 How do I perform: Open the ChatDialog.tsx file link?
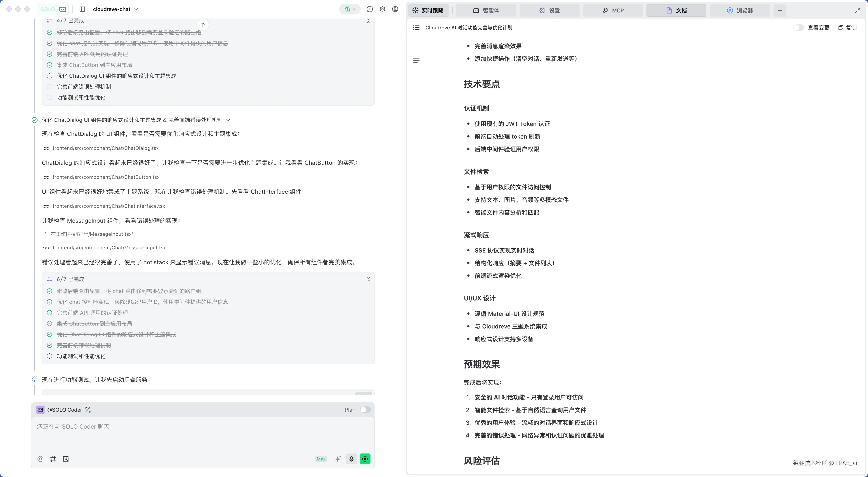(106, 148)
